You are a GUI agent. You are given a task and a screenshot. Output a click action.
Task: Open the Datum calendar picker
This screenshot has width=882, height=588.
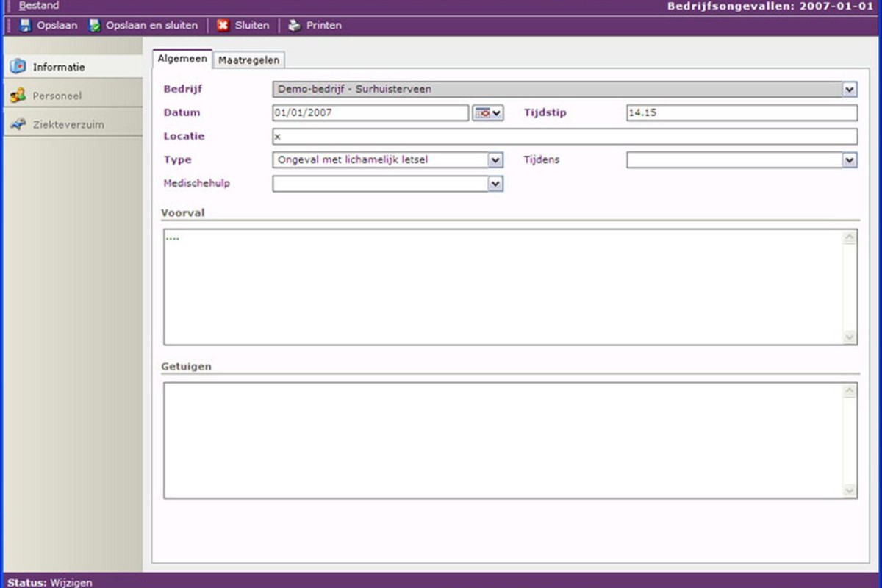(488, 113)
